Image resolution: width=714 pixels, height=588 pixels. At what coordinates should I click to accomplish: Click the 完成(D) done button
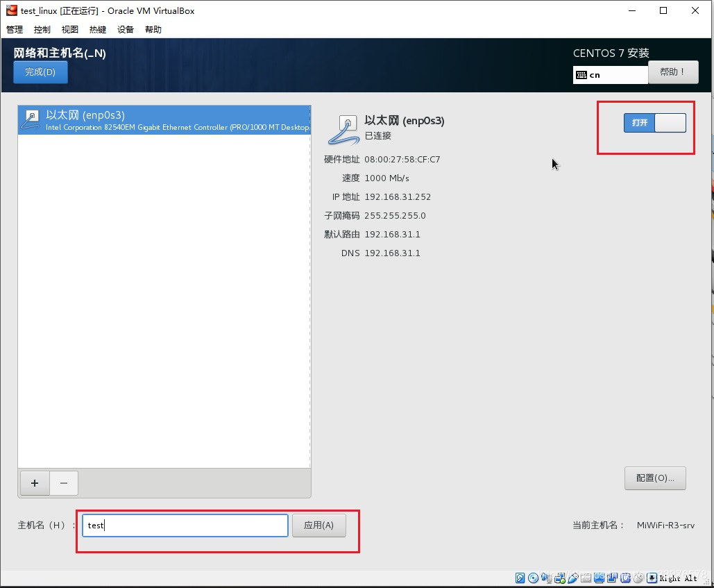[x=40, y=72]
